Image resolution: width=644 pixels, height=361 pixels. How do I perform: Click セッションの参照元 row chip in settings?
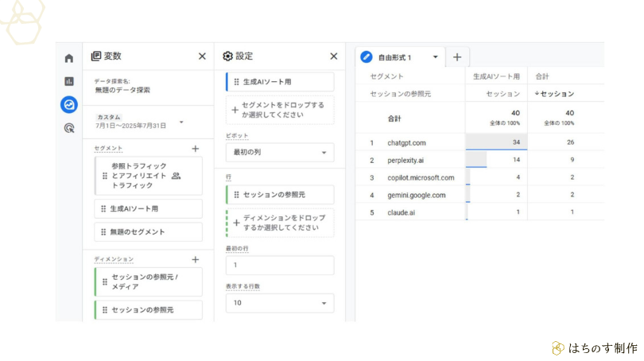[x=280, y=195]
